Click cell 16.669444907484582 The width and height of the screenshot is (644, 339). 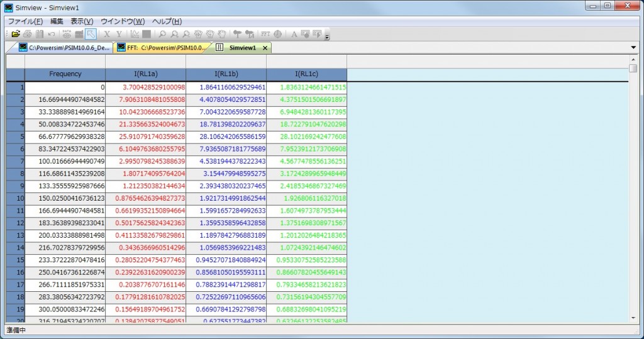tap(65, 99)
